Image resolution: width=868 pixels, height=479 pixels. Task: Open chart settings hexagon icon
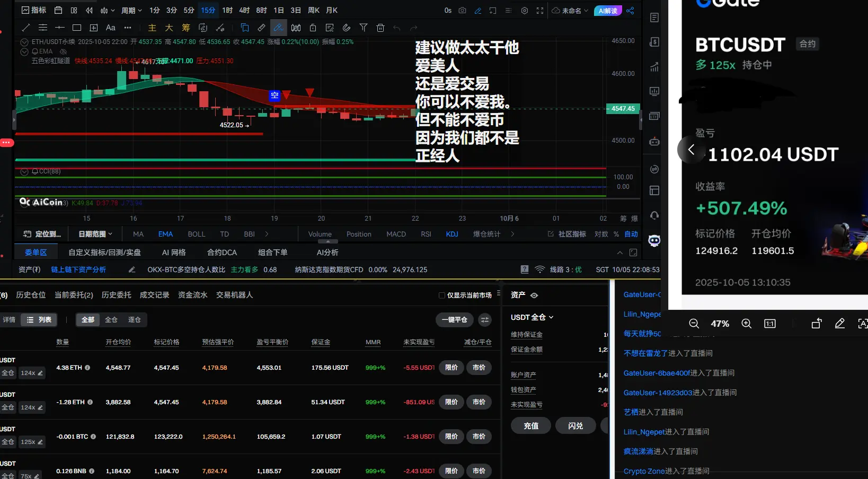[x=525, y=11]
